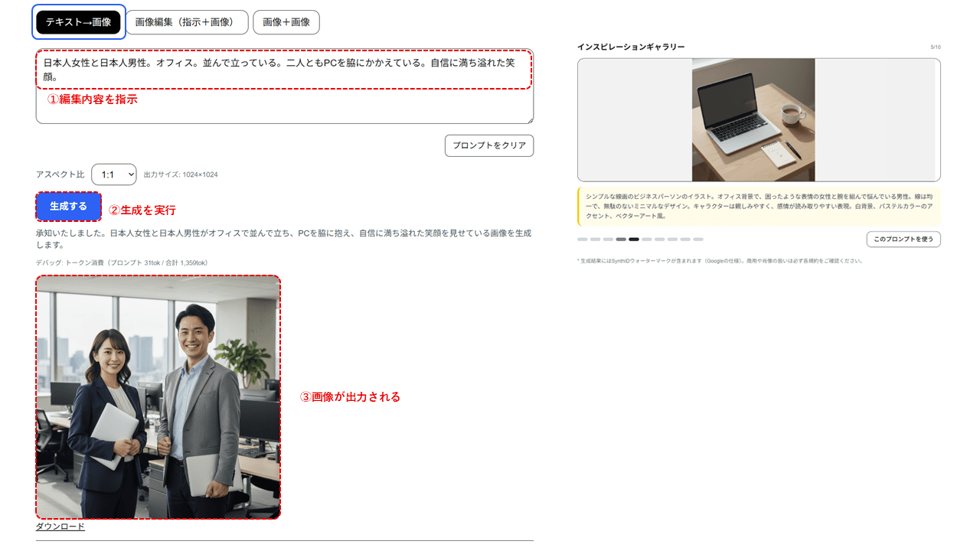Click the active fifth gallery dot

[x=633, y=239]
